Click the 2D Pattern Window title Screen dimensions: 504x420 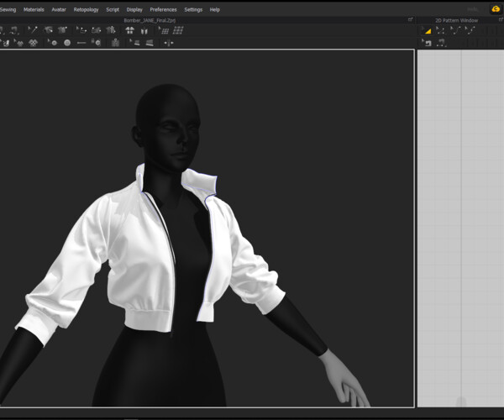point(456,19)
